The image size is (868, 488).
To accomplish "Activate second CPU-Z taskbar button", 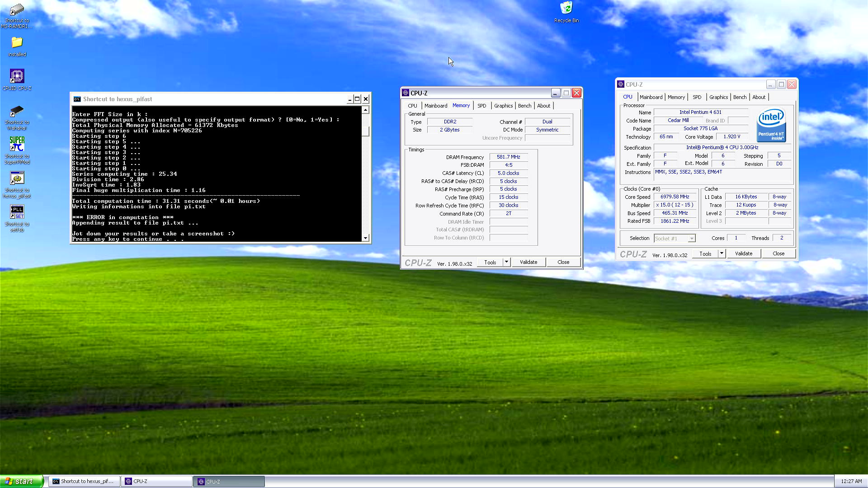I will (x=229, y=481).
